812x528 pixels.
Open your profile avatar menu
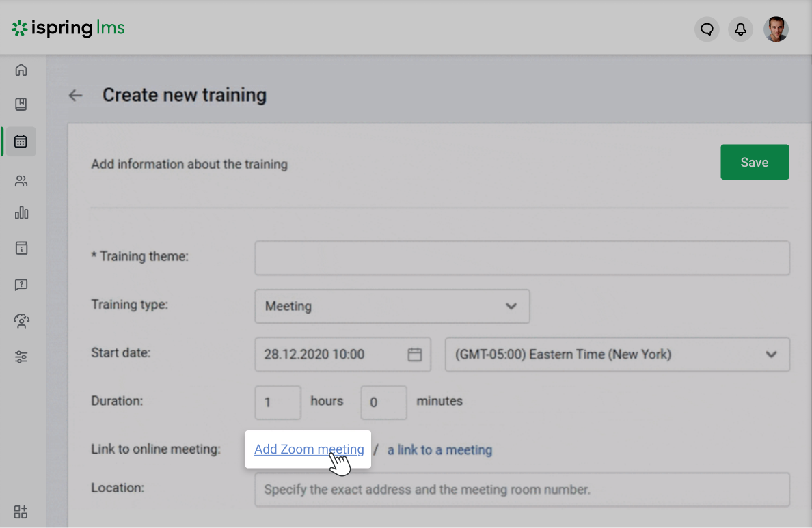point(776,29)
